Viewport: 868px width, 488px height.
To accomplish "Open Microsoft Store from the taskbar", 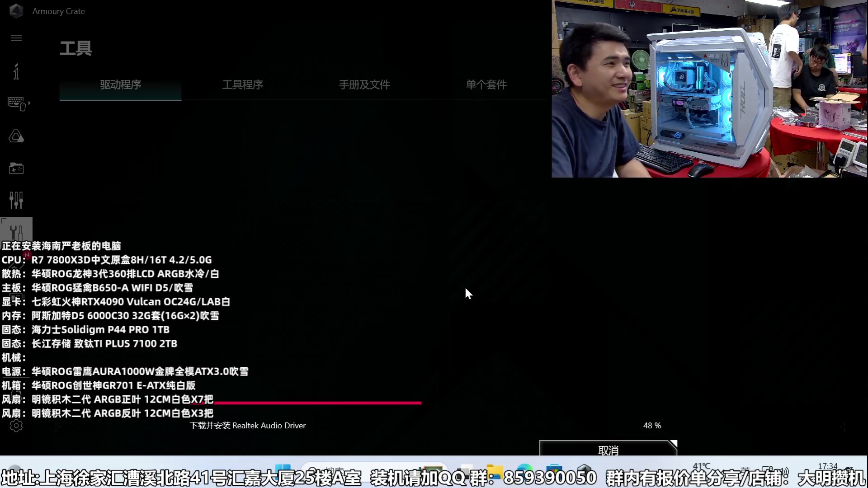I will coord(554,471).
